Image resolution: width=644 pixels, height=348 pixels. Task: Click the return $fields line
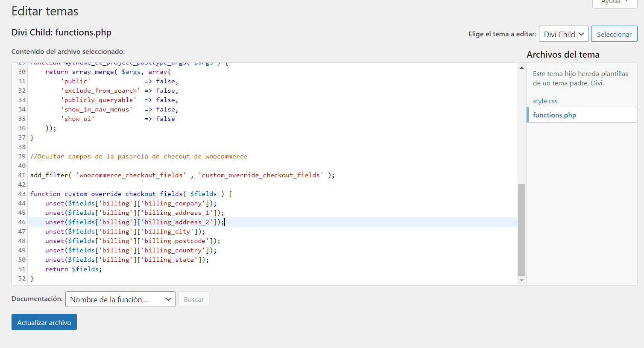coord(73,269)
